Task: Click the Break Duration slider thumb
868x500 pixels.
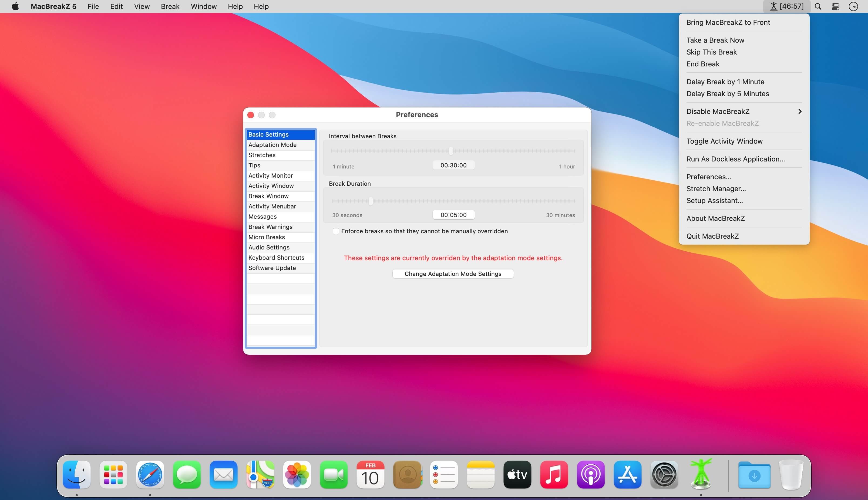Action: 371,201
